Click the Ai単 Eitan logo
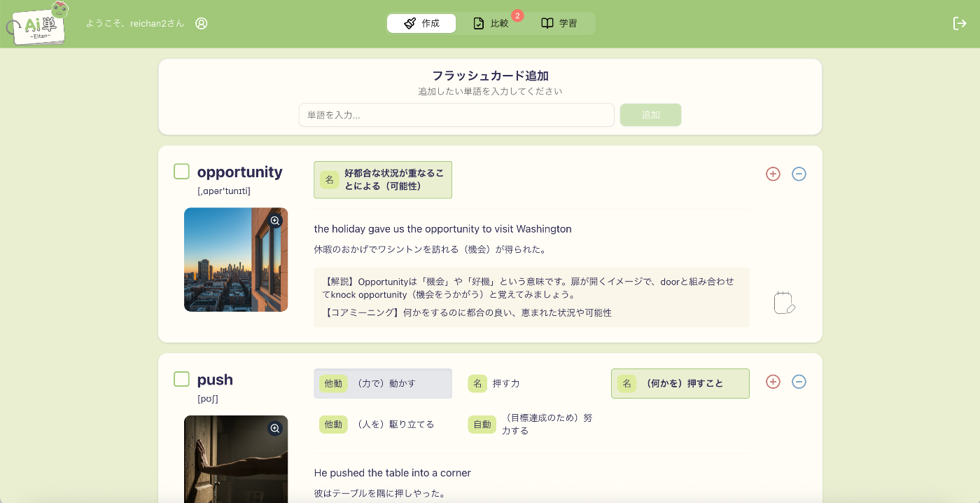 38,23
